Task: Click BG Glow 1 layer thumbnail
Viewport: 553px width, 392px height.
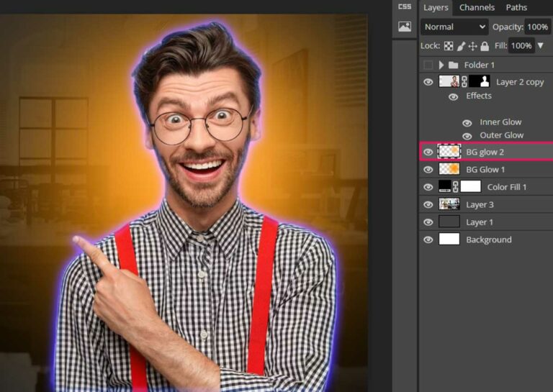Action: click(x=449, y=169)
